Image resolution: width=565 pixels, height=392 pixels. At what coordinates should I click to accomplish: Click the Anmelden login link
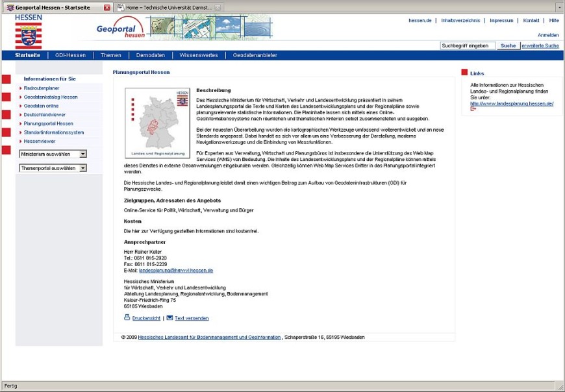[x=548, y=35]
